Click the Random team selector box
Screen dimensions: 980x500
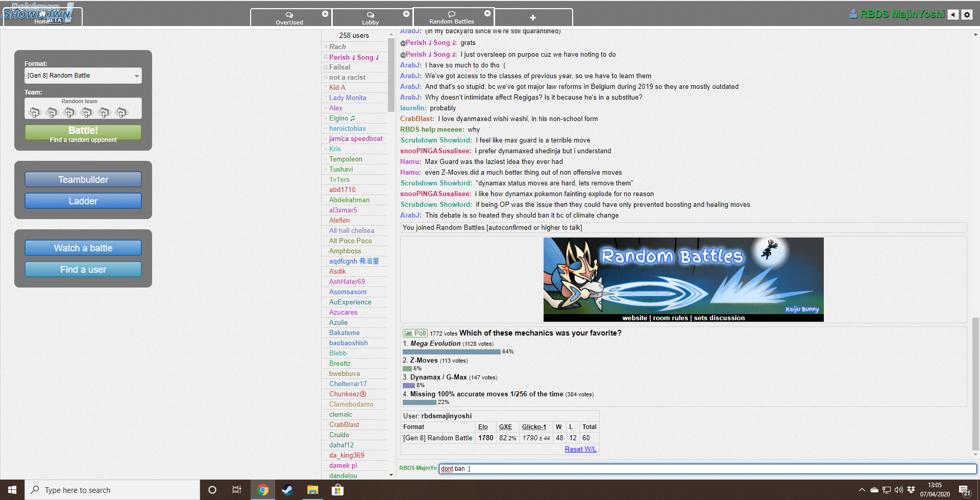(x=83, y=108)
